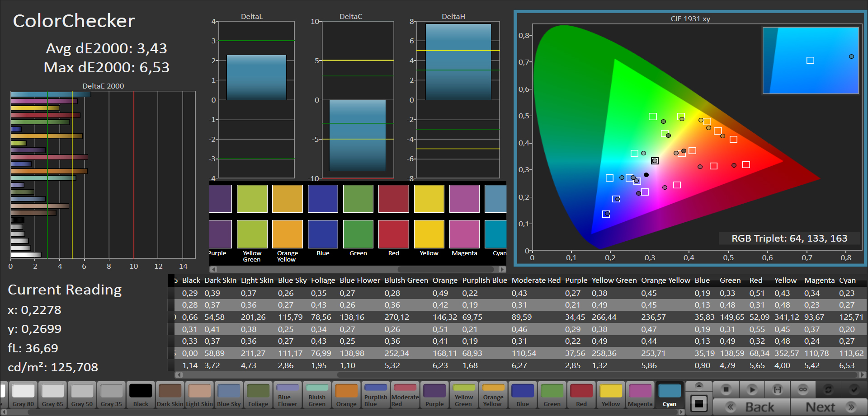Click the Orange dE value 6,23
This screenshot has height=416, width=868.
click(x=440, y=365)
